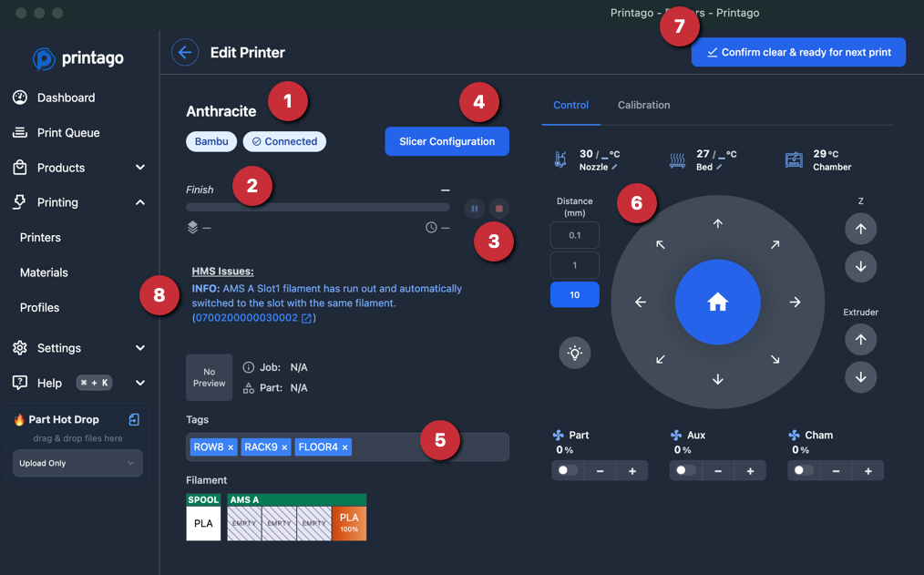Open Materials in the sidebar
The image size is (924, 575).
44,272
